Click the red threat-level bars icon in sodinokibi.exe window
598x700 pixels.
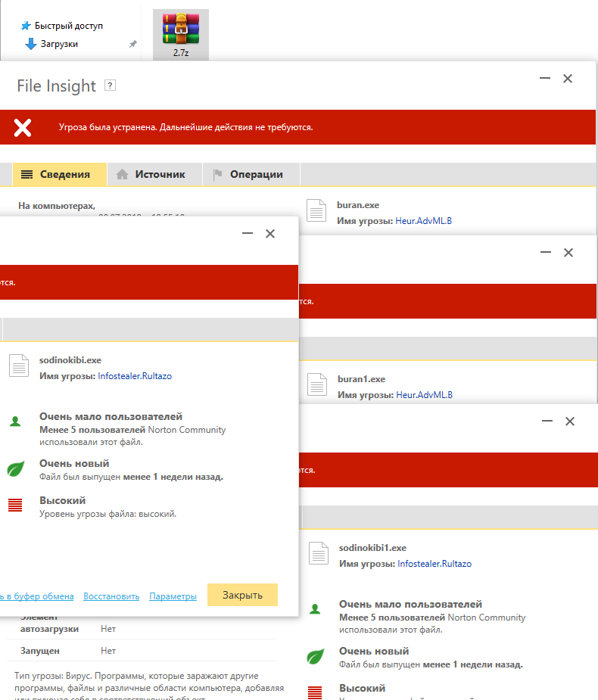pyautogui.click(x=15, y=505)
